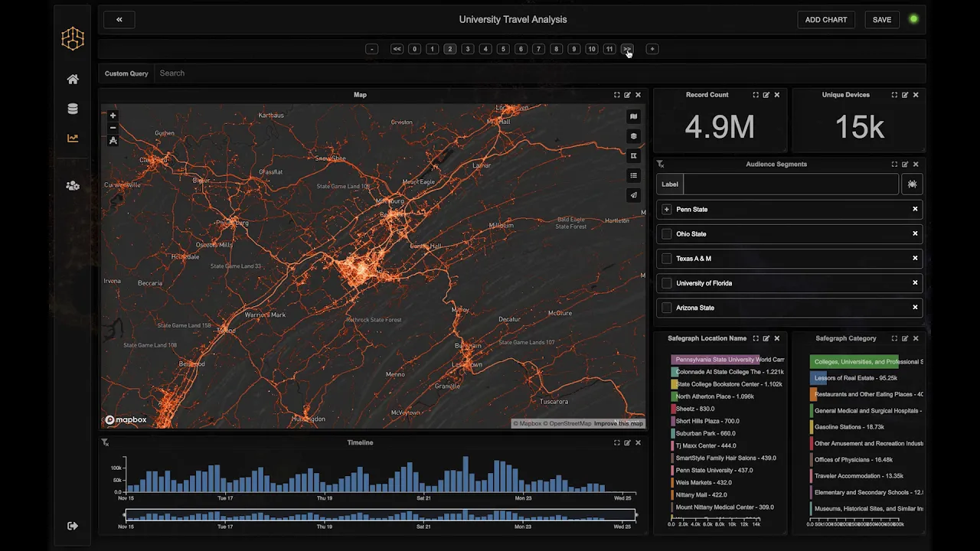Open the map layers stack icon
Image resolution: width=980 pixels, height=551 pixels.
pos(633,136)
